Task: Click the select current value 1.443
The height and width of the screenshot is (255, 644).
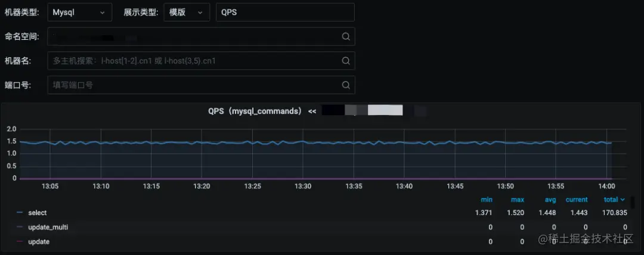Action: pyautogui.click(x=578, y=213)
